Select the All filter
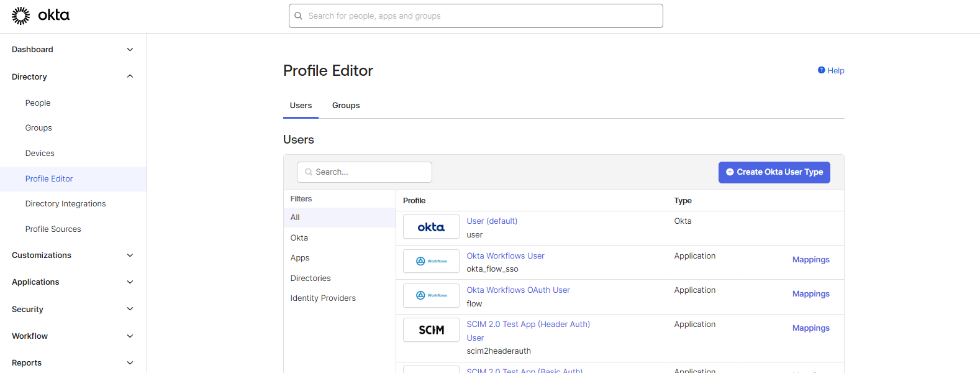The width and height of the screenshot is (980, 373). coord(340,218)
